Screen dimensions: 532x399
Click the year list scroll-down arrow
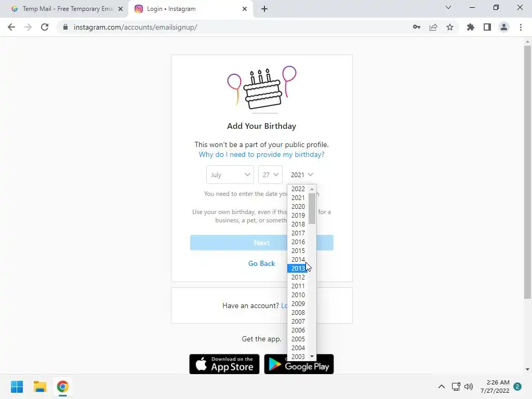pyautogui.click(x=312, y=356)
